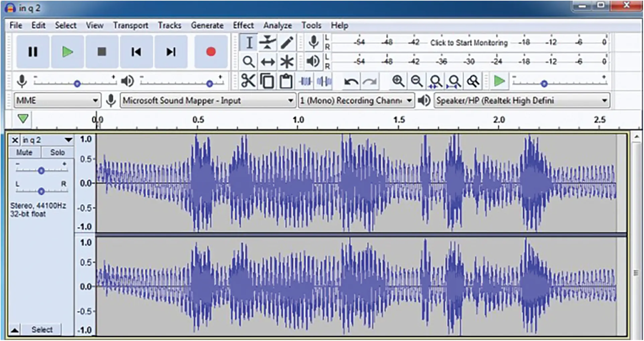This screenshot has height=341, width=644.
Task: Open the Edit menu
Action: pyautogui.click(x=38, y=25)
